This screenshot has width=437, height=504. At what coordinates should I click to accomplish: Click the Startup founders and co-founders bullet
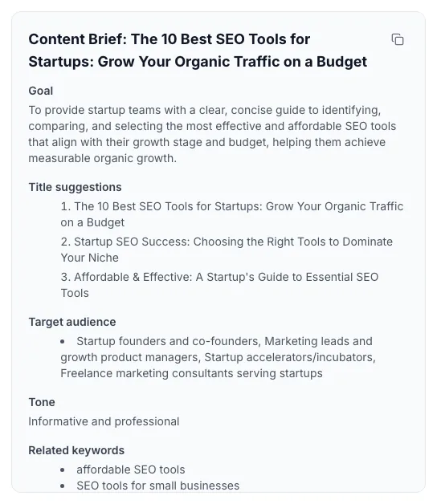coord(218,357)
